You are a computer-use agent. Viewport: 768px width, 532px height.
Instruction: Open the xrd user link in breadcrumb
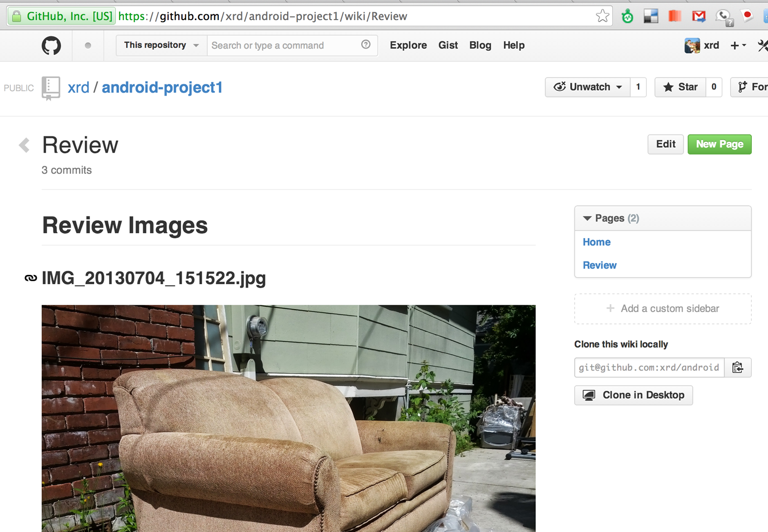click(79, 87)
